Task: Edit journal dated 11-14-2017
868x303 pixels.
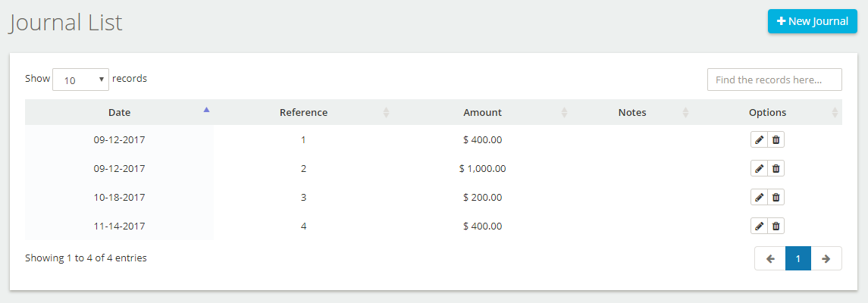Action: pyautogui.click(x=759, y=226)
